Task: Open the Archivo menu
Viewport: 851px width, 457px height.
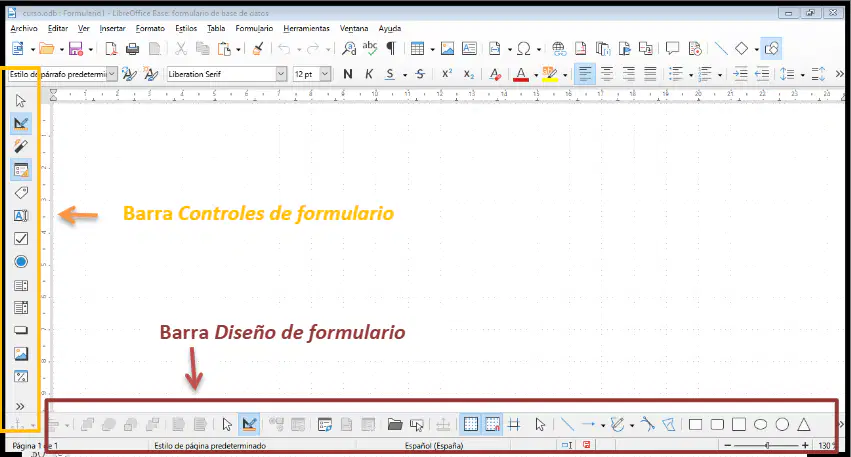Action: [24, 28]
